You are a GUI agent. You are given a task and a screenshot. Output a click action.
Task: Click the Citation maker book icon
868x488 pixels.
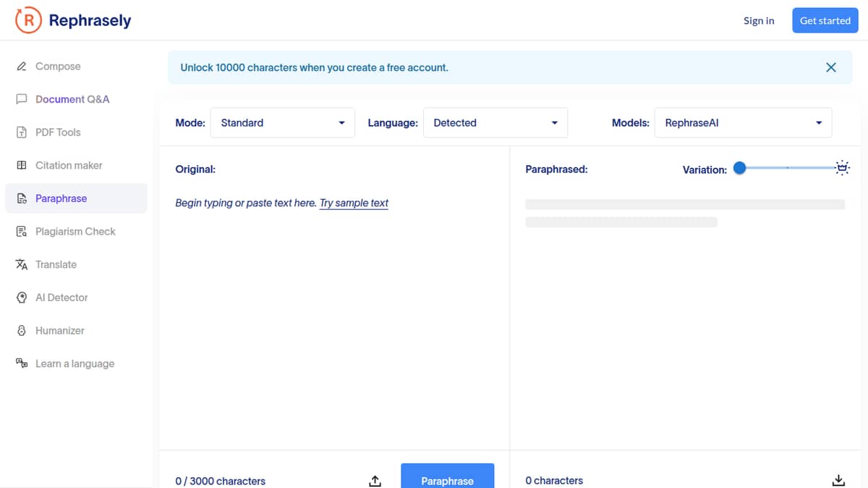click(22, 165)
